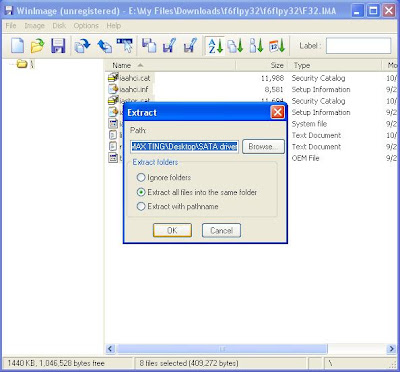Viewport: 400px width, 372px height.
Task: Click file size 8,581 cell
Action: tap(274, 89)
